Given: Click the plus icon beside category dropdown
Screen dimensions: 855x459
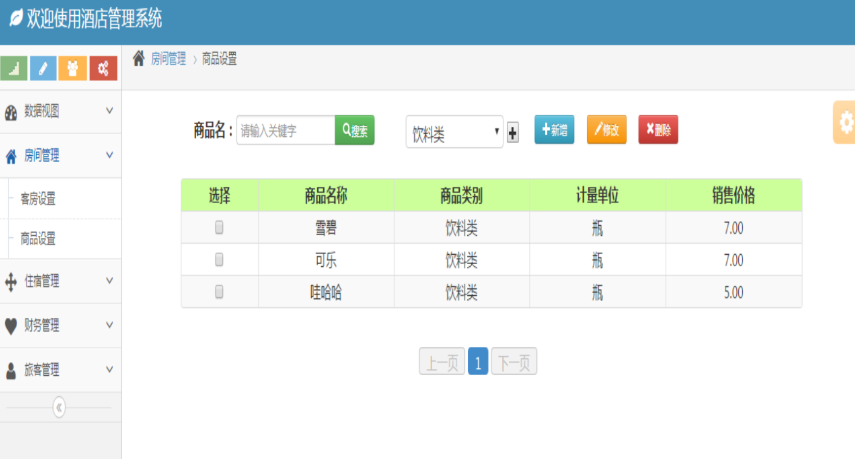Looking at the screenshot, I should tap(513, 132).
